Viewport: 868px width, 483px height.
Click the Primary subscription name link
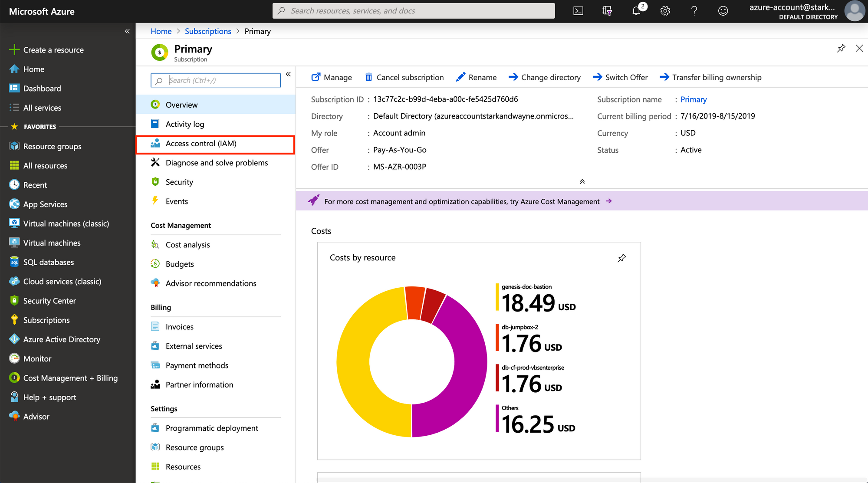coord(694,99)
